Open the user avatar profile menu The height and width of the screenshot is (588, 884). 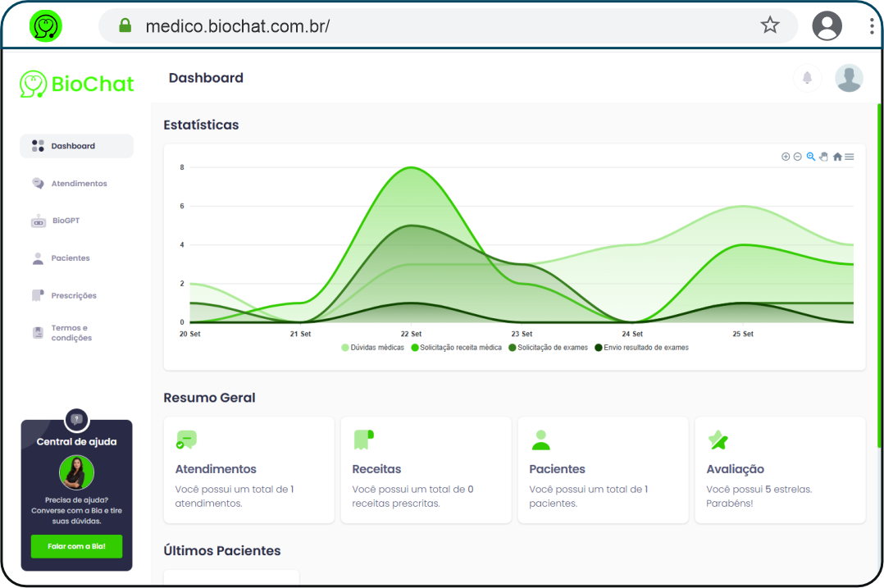click(849, 78)
